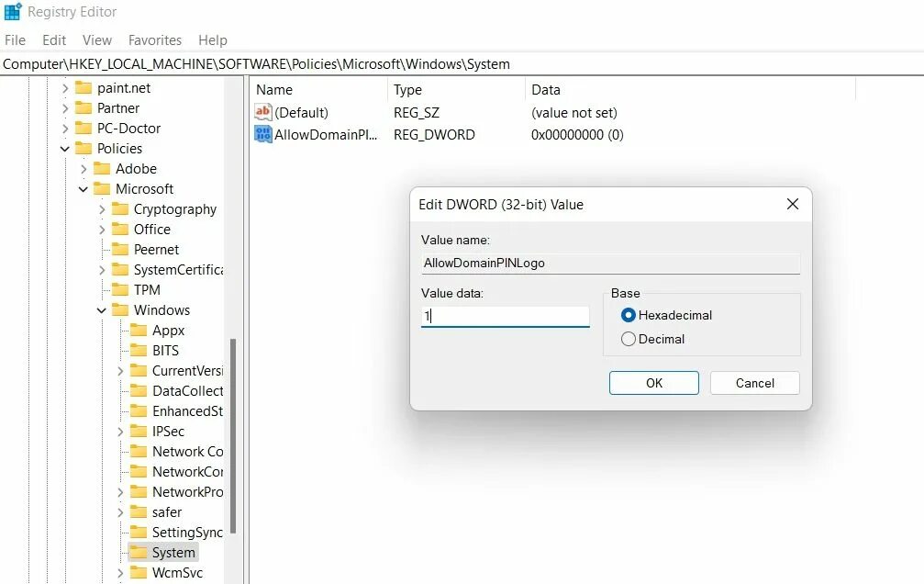Viewport: 924px width, 584px height.
Task: Click the Cryptography folder icon
Action: (120, 208)
